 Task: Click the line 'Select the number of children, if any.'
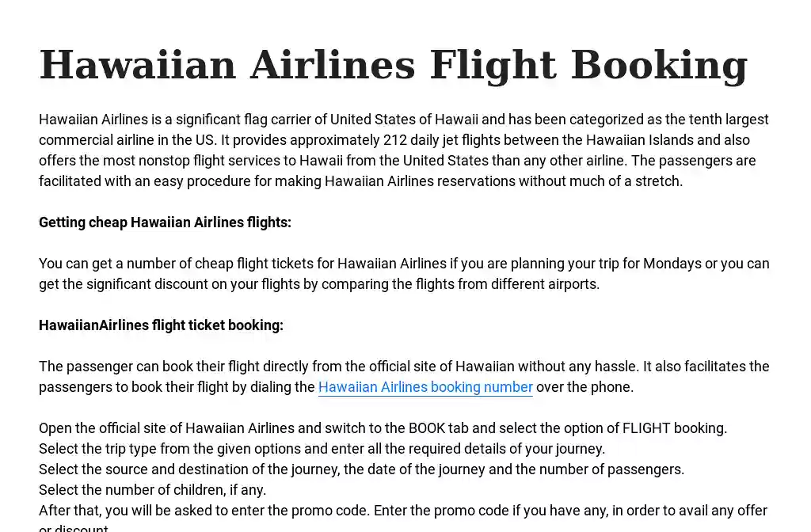(153, 490)
